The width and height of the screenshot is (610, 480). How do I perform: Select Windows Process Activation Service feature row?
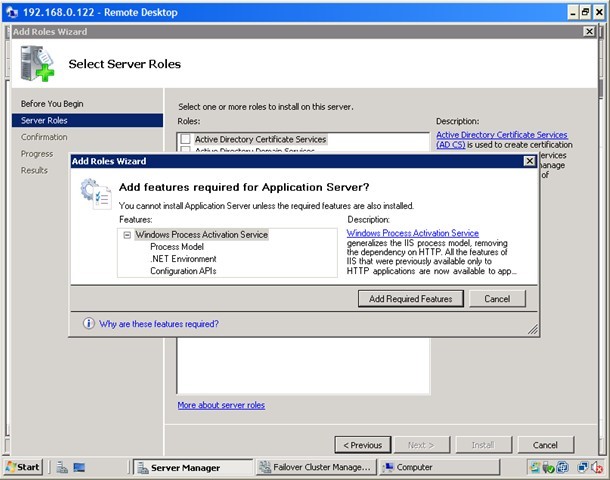(x=202, y=235)
